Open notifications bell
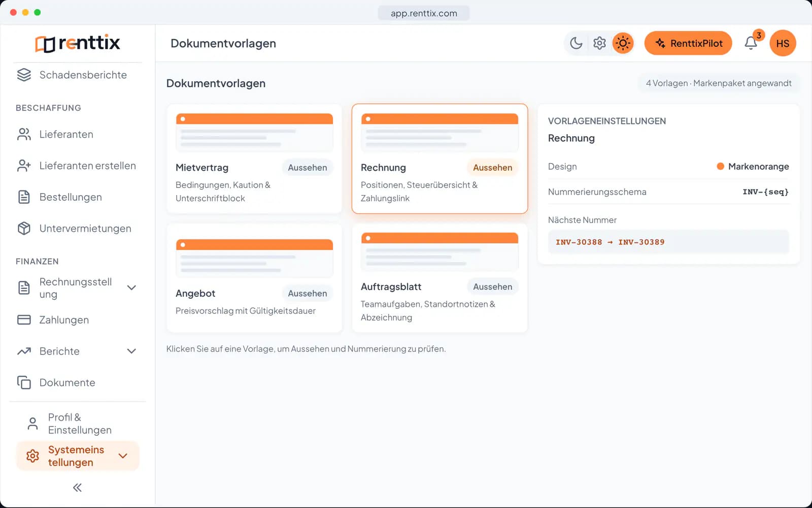The image size is (812, 508). coord(751,43)
